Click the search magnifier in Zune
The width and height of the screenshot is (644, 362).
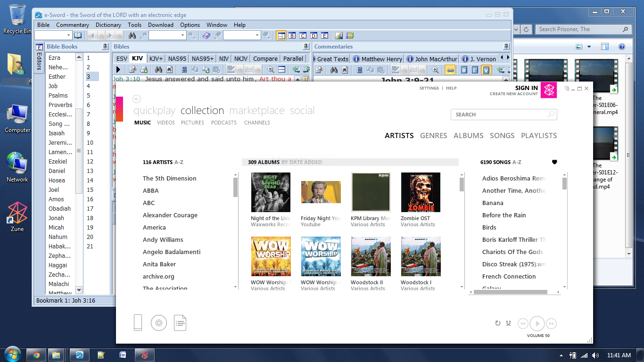(x=551, y=115)
